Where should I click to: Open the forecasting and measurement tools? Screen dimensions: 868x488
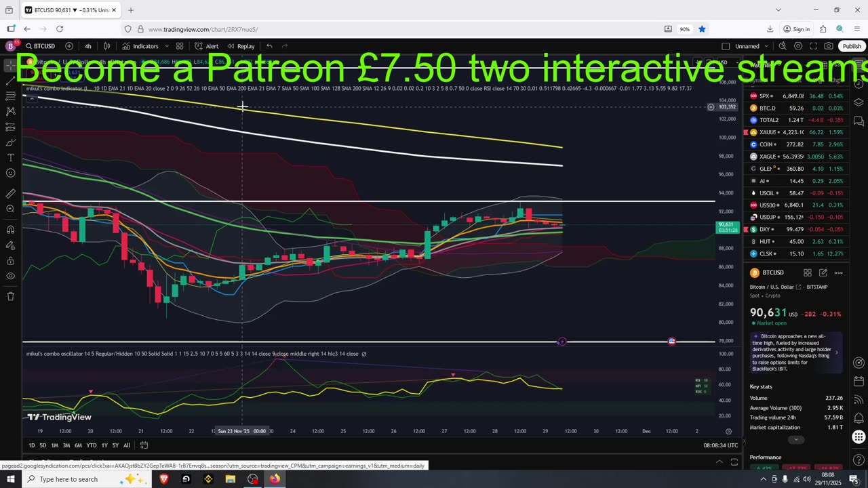click(10, 127)
